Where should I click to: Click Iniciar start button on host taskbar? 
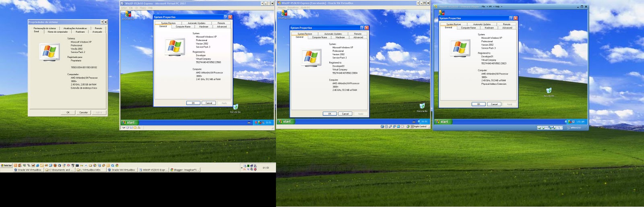[x=6, y=166]
